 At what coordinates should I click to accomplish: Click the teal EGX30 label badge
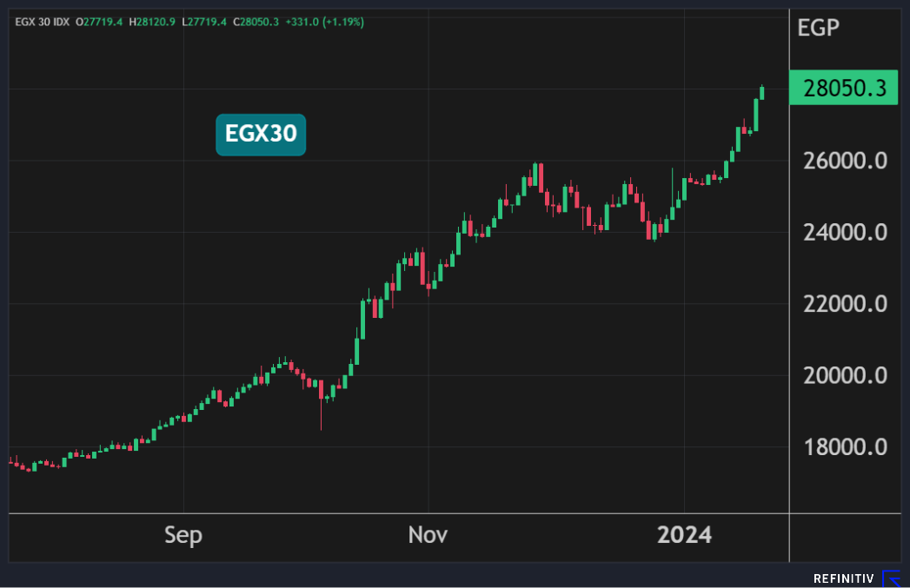261,135
